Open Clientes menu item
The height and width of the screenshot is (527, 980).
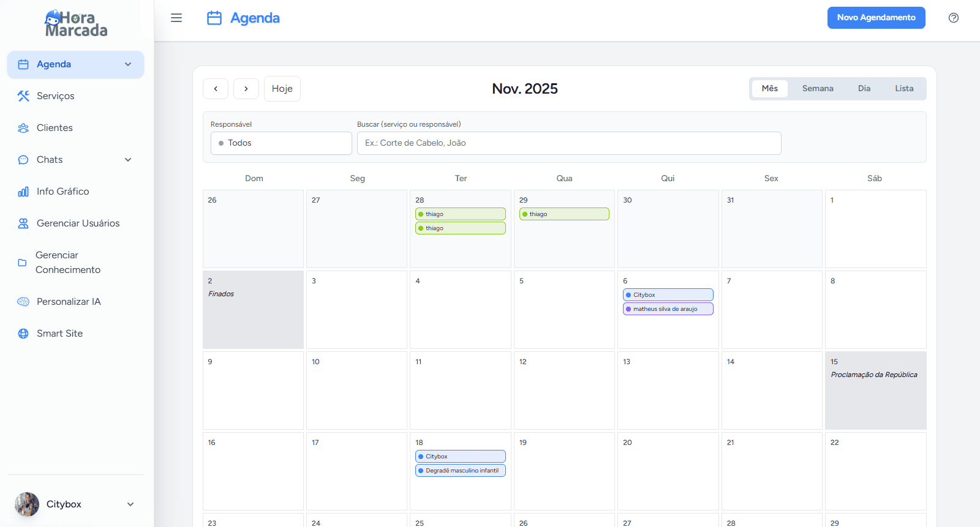pos(55,128)
